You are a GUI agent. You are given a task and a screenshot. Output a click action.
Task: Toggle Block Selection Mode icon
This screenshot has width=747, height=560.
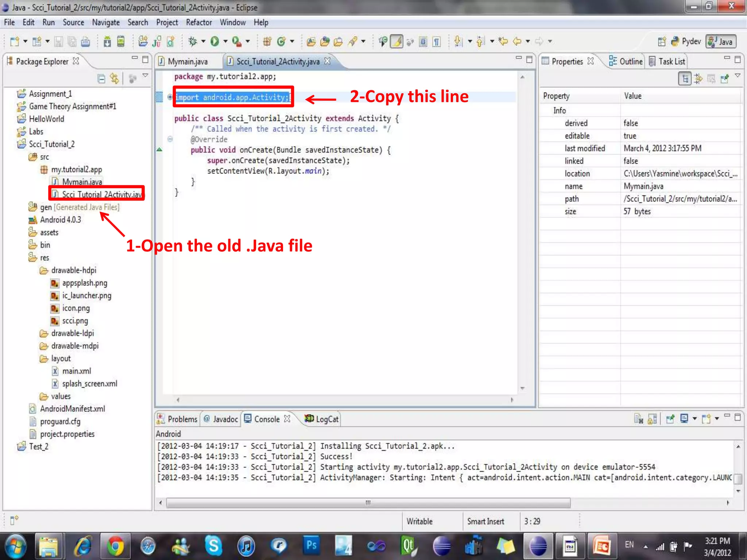point(423,42)
